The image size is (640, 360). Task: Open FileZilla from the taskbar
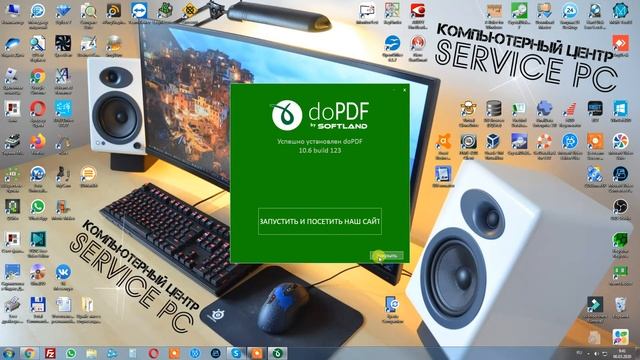50,353
